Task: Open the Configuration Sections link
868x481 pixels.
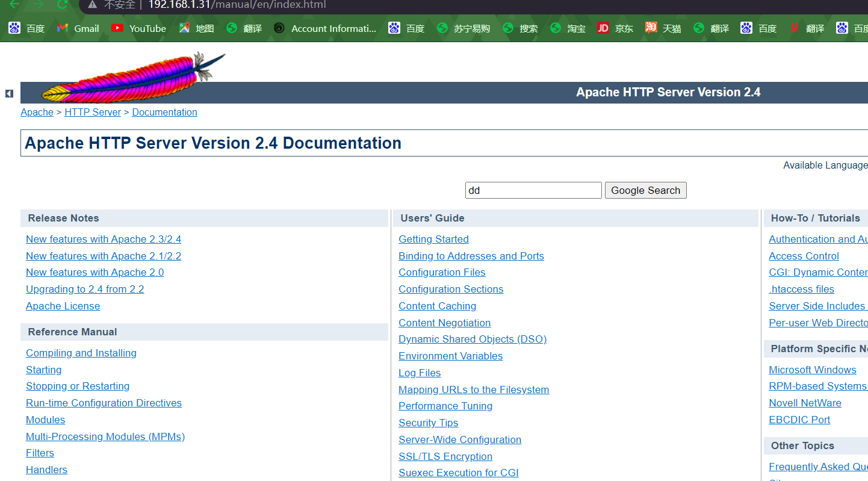Action: [x=451, y=289]
